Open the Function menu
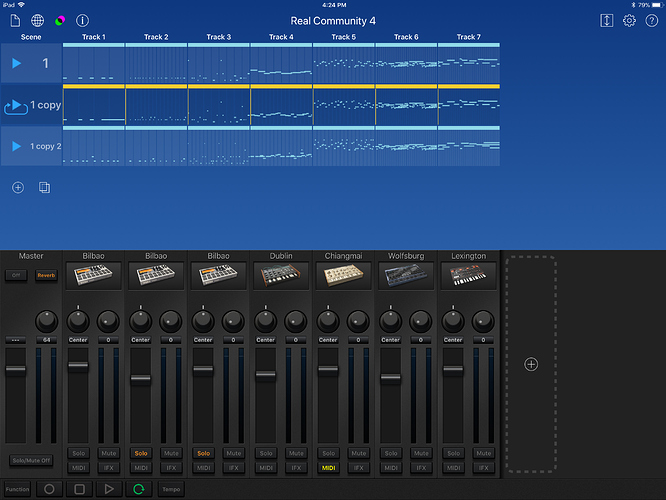Image resolution: width=666 pixels, height=500 pixels. (x=17, y=489)
